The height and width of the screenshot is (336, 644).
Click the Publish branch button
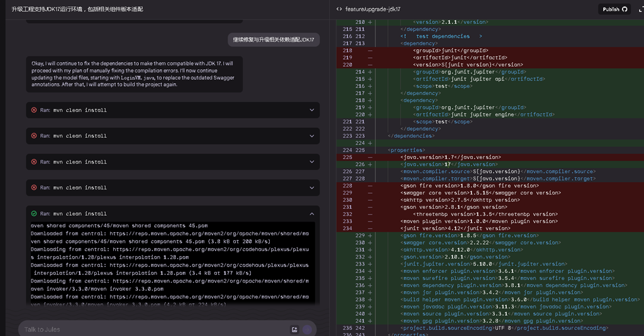coord(614,9)
